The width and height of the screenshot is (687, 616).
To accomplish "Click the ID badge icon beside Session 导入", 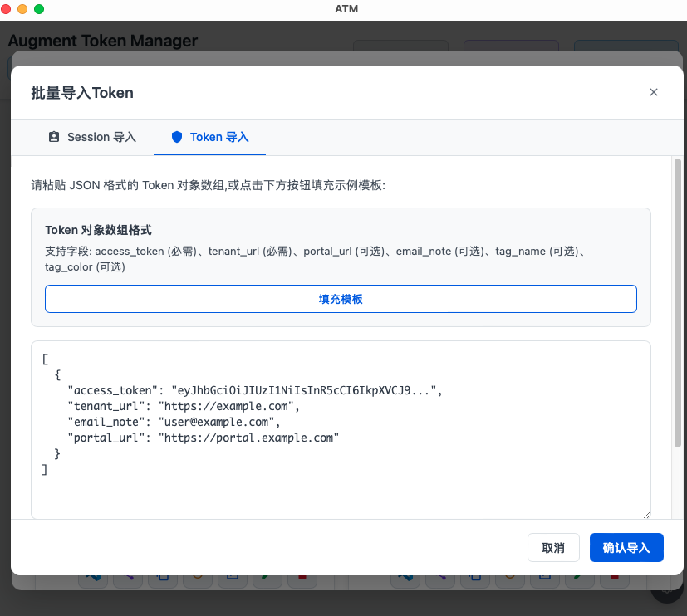I will coord(54,137).
